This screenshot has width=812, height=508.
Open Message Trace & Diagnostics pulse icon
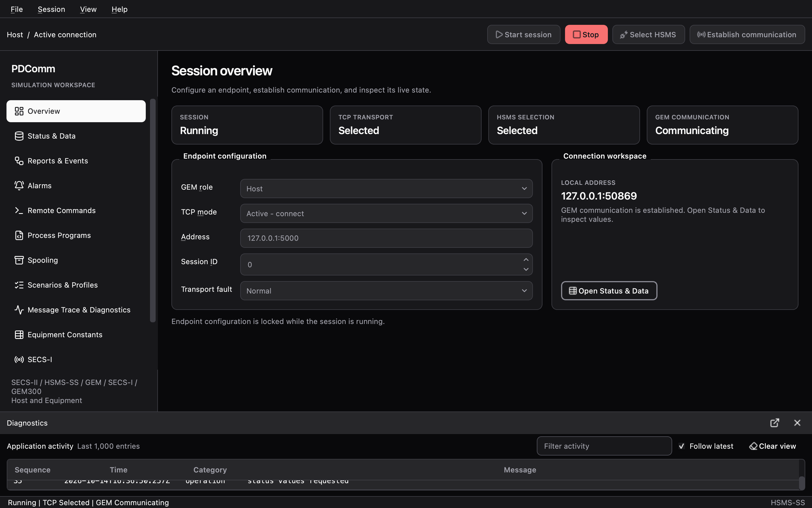click(19, 310)
